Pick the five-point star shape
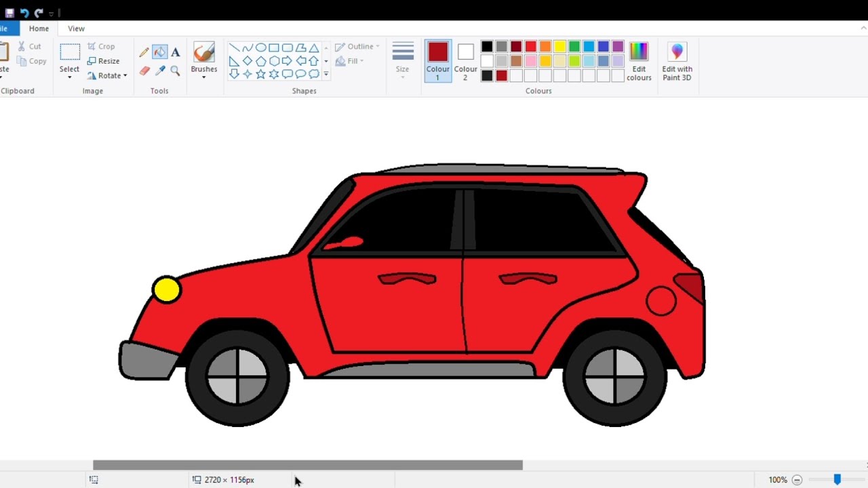This screenshot has width=868, height=488. click(260, 74)
